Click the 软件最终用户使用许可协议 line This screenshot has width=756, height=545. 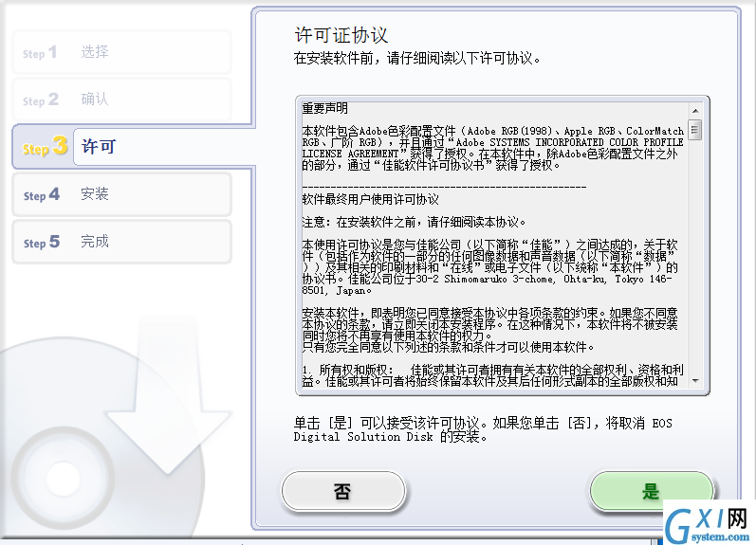click(370, 199)
